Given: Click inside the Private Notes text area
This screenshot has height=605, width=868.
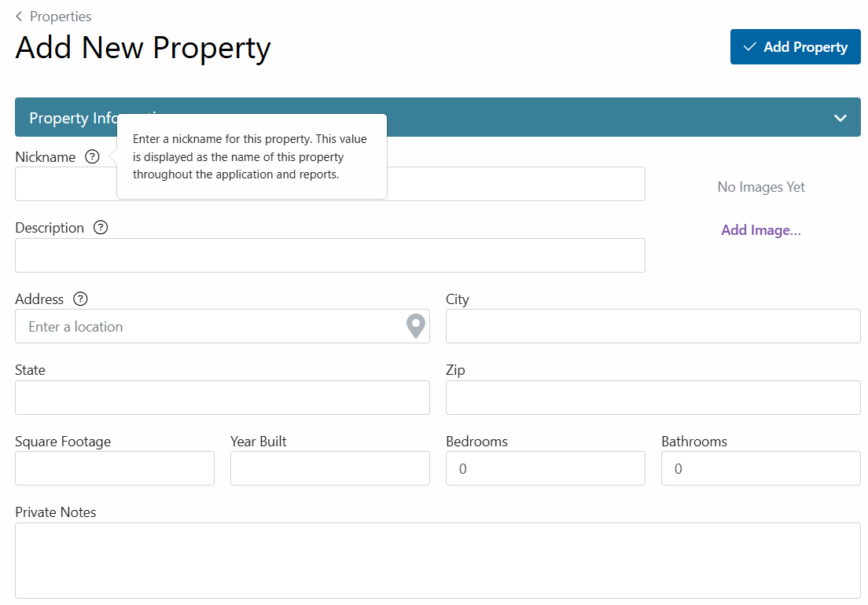Looking at the screenshot, I should click(x=438, y=561).
